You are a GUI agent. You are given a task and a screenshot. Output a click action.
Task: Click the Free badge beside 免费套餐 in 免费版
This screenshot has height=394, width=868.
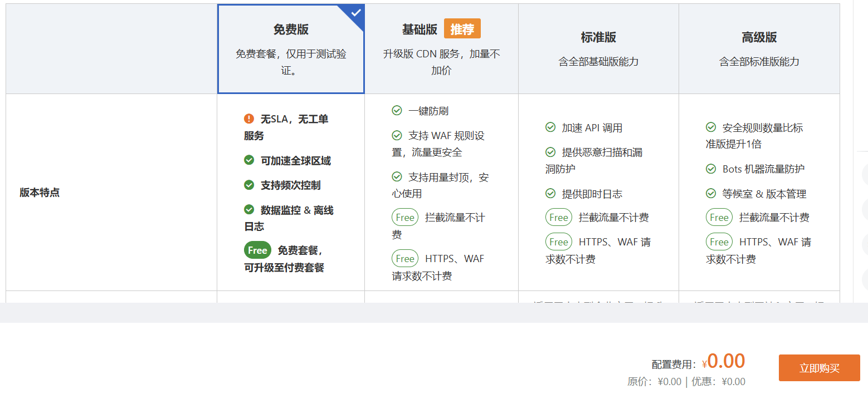(257, 250)
